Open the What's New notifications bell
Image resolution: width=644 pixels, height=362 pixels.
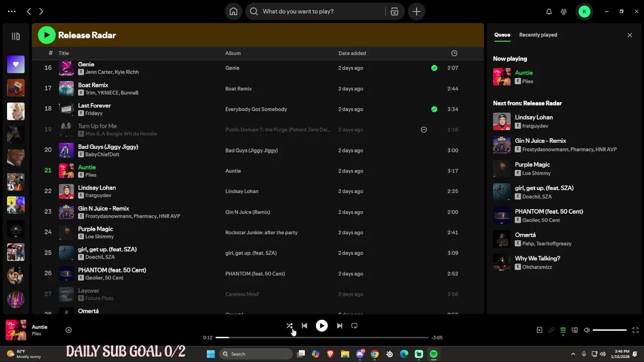point(549,12)
